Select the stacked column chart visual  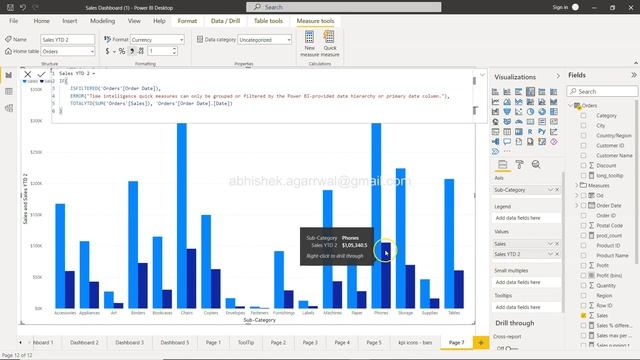click(507, 92)
